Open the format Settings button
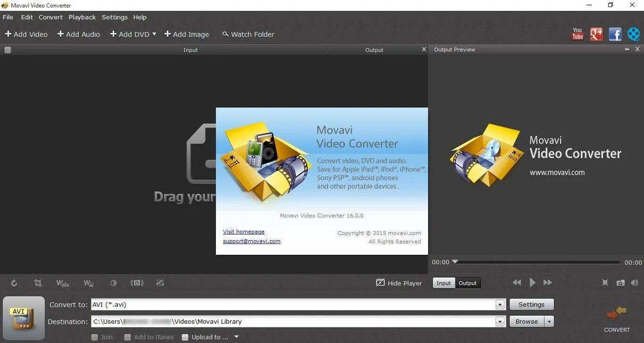 [531, 304]
